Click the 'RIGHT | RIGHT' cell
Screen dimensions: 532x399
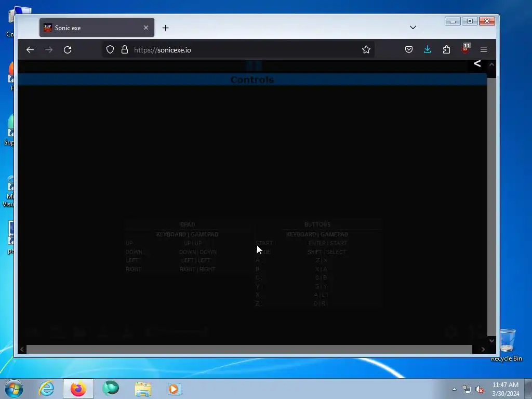(x=197, y=269)
